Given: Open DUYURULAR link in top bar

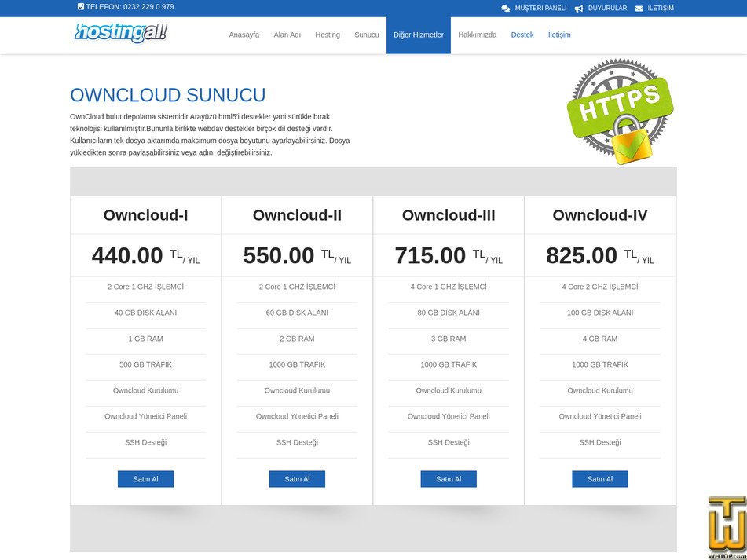Looking at the screenshot, I should [x=607, y=8].
